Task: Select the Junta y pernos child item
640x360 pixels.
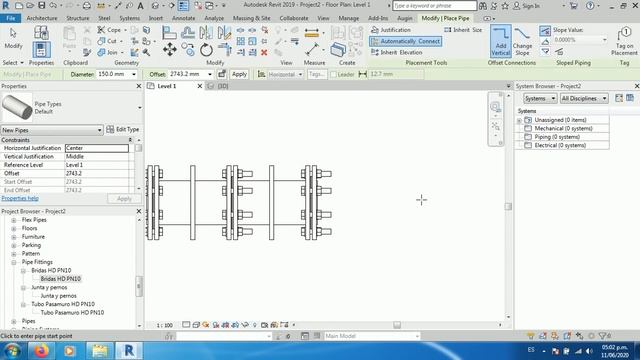Action: (58, 296)
